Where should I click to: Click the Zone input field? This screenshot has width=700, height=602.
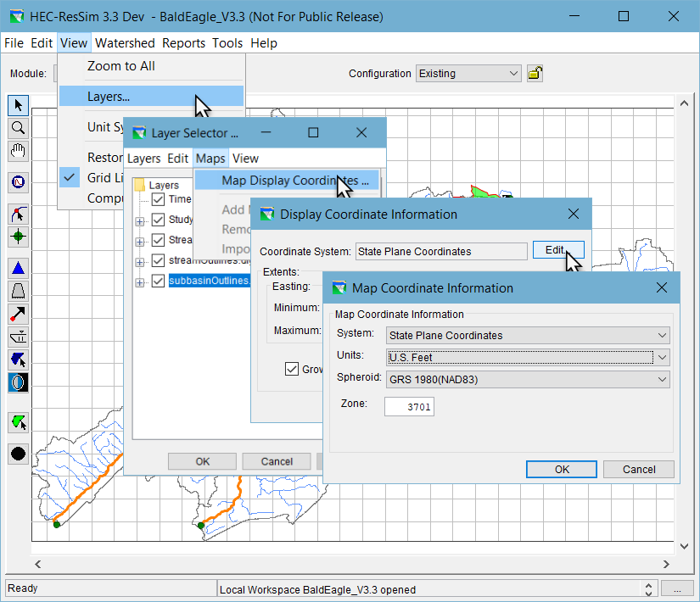tap(409, 406)
